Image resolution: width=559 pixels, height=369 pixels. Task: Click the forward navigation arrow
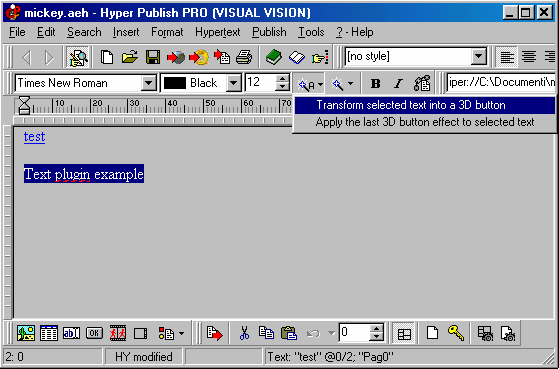pyautogui.click(x=49, y=57)
